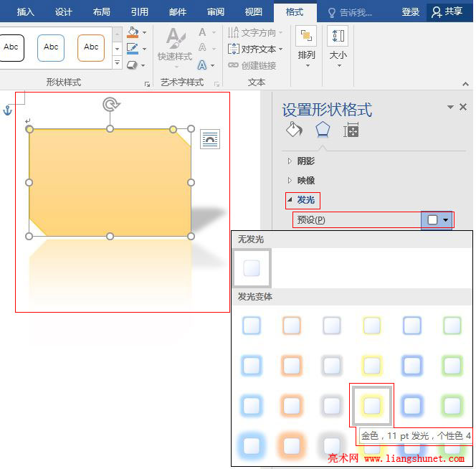The image size is (476, 469).
Task: Open the Fill & Line pane tab
Action: tap(294, 130)
